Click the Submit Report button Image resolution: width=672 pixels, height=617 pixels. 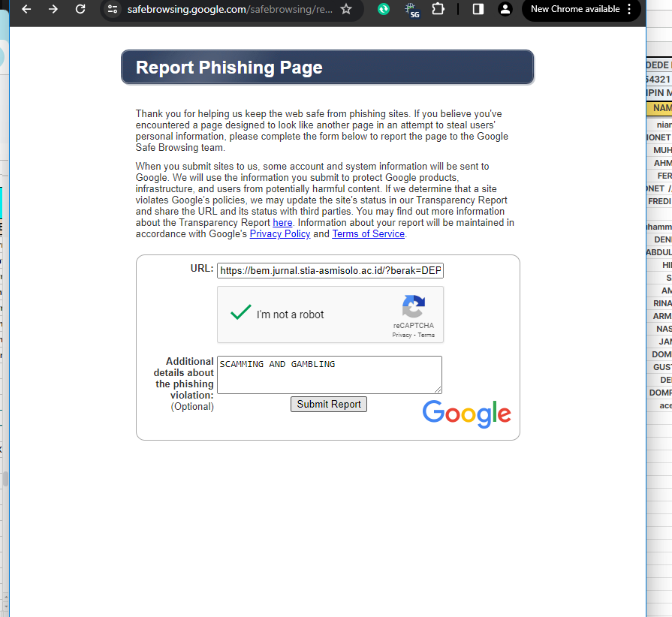(329, 404)
